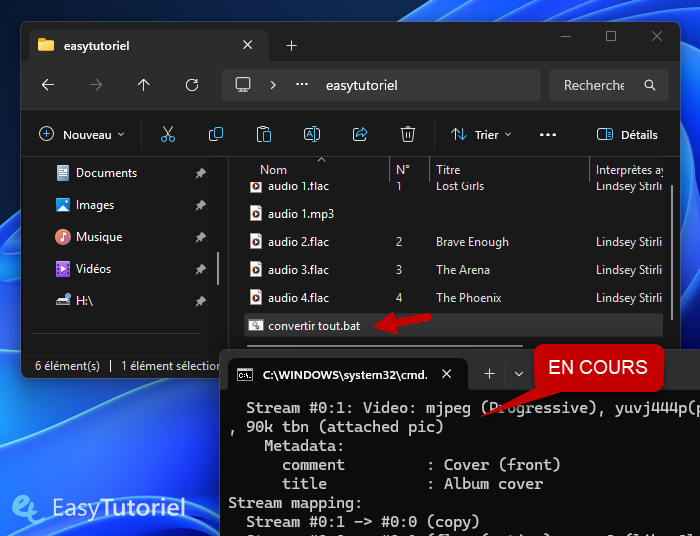Toggle the Détails pane
The width and height of the screenshot is (700, 536).
point(627,134)
